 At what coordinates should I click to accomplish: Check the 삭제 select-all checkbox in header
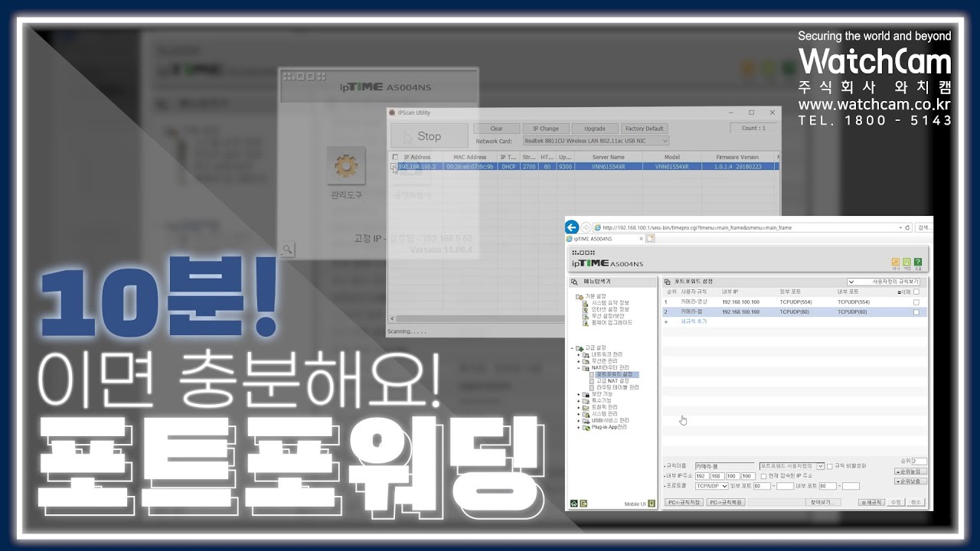pos(916,292)
